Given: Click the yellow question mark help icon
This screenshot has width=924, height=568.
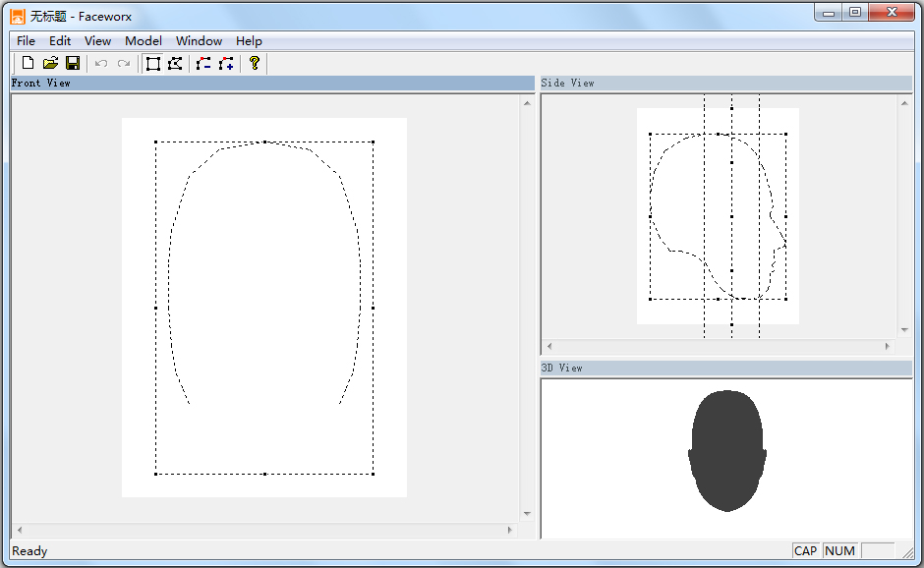Looking at the screenshot, I should (255, 63).
